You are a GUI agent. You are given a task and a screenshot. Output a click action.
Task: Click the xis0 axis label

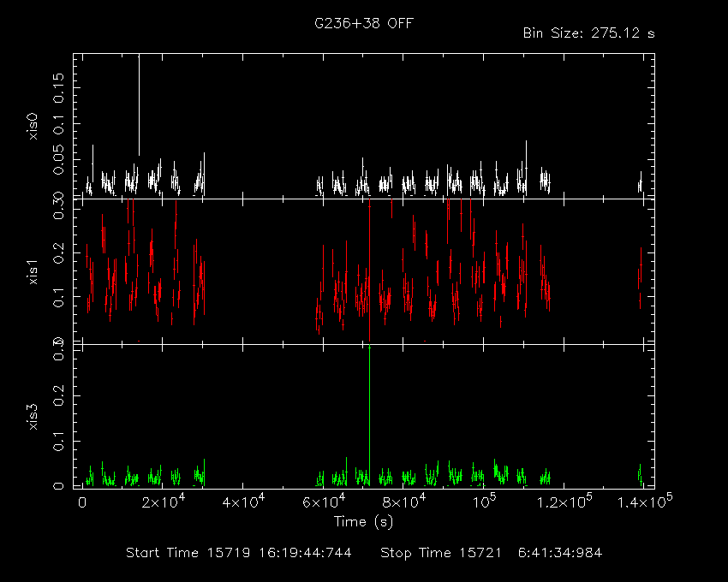point(33,126)
